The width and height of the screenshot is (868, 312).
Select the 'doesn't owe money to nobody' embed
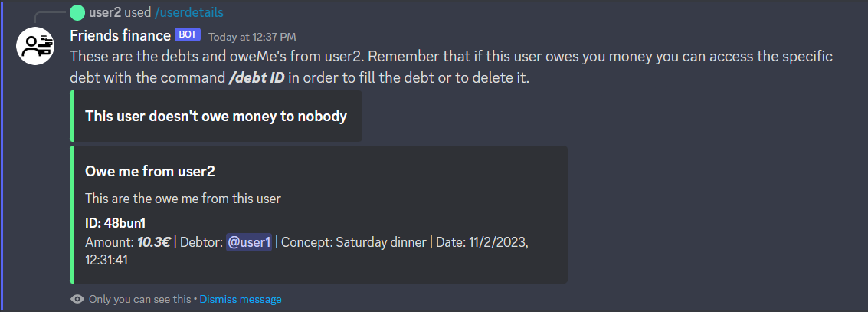tap(216, 117)
